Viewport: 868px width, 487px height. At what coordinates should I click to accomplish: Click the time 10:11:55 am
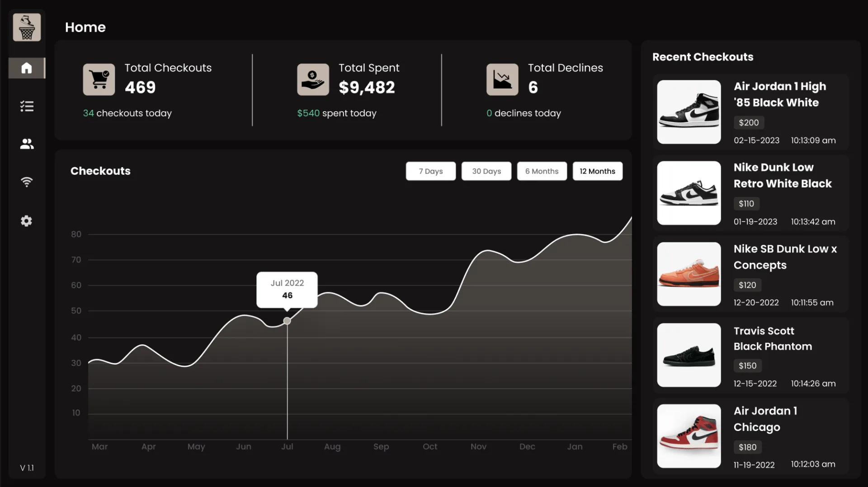pyautogui.click(x=812, y=303)
